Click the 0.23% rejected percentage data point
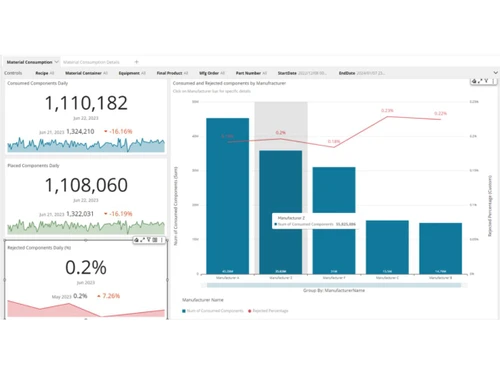Image resolution: width=500 pixels, height=375 pixels. 387,116
